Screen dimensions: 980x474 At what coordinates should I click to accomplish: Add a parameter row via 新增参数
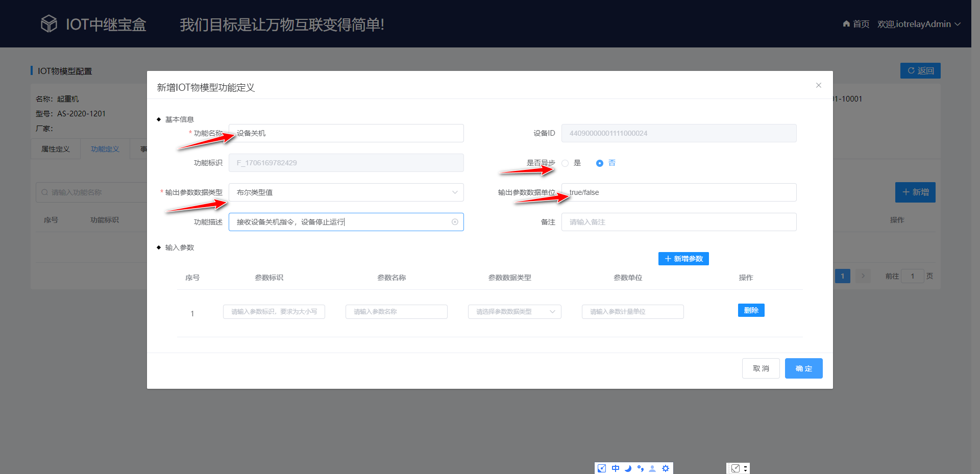coord(683,259)
